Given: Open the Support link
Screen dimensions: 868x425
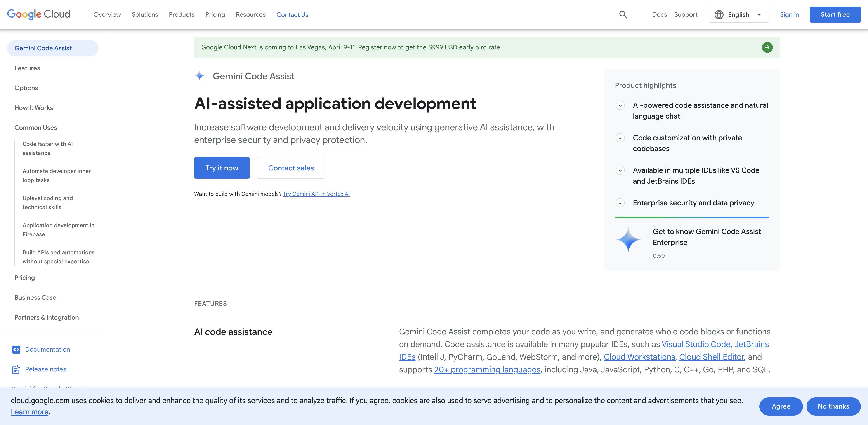Looking at the screenshot, I should [686, 14].
